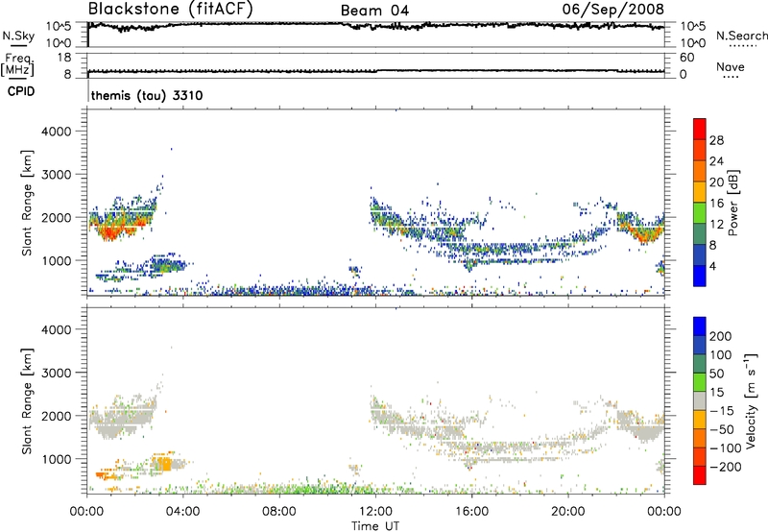Click the Time UT axis label
This screenshot has width=768, height=532.
coord(375,526)
